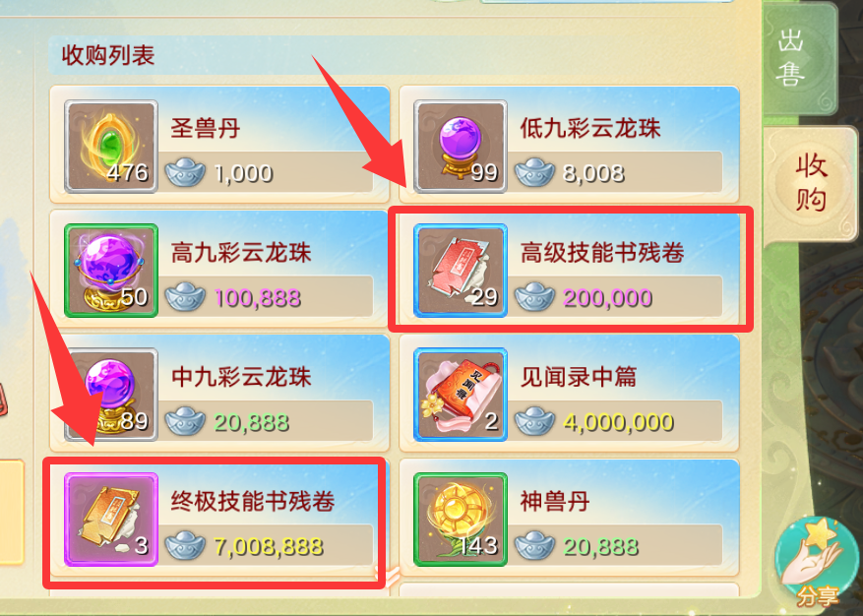Click the 中九彩云龙珠 price 20,888
This screenshot has height=616, width=863.
[252, 422]
